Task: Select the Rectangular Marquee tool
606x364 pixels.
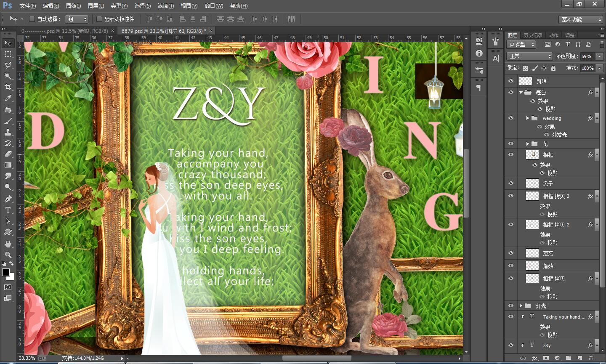Action: click(8, 54)
